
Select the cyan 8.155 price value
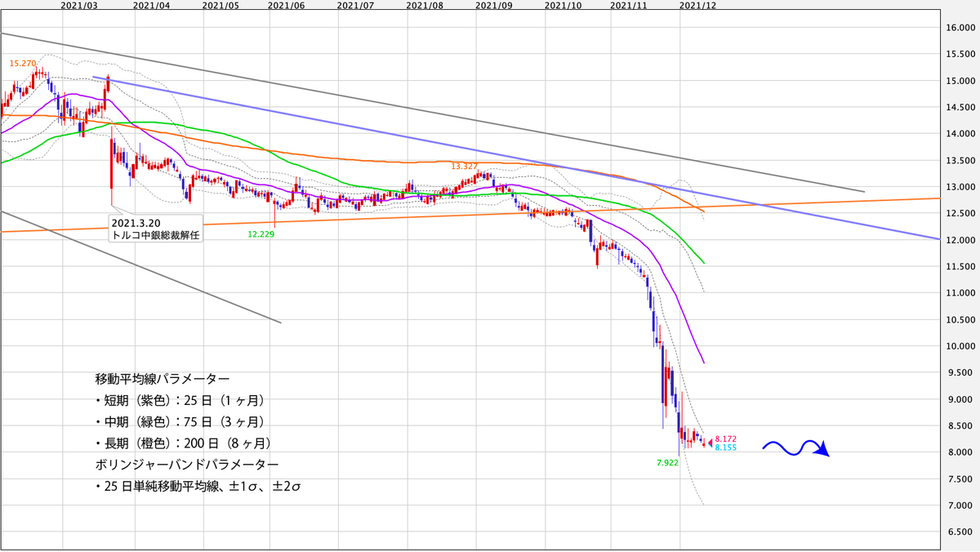click(726, 447)
